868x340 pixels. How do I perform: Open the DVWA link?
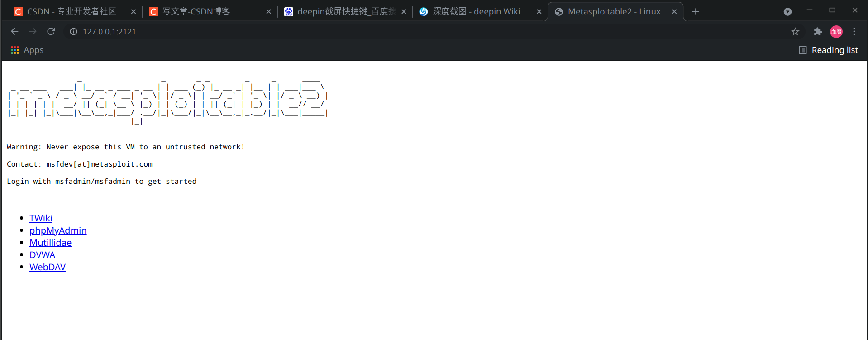click(42, 255)
